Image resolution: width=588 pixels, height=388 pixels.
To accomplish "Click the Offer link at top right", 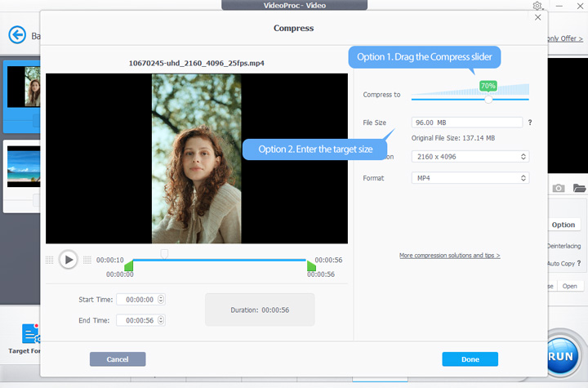I will click(565, 38).
